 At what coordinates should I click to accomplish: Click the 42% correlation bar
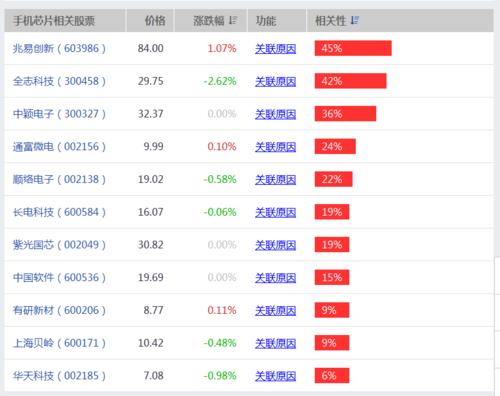click(350, 81)
